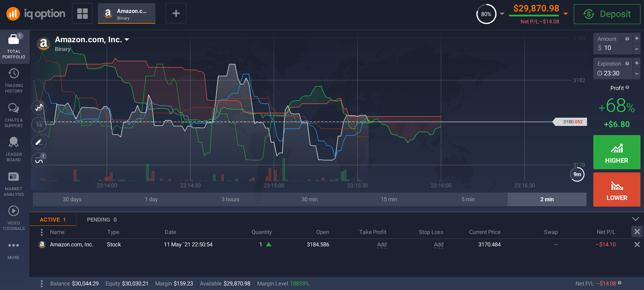Show Amount help info icon
644x290 pixels.
coord(627,39)
